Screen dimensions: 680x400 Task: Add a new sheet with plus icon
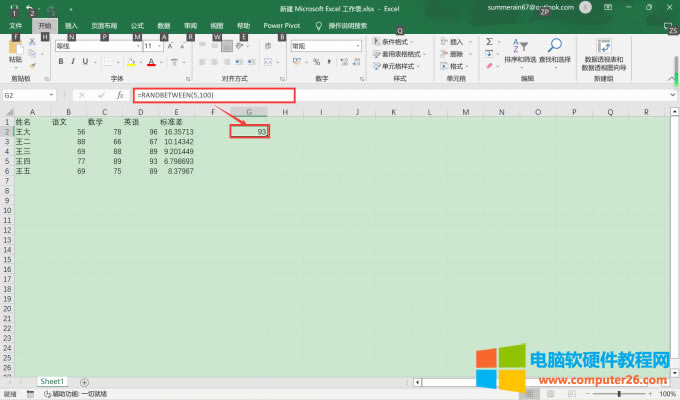84,382
